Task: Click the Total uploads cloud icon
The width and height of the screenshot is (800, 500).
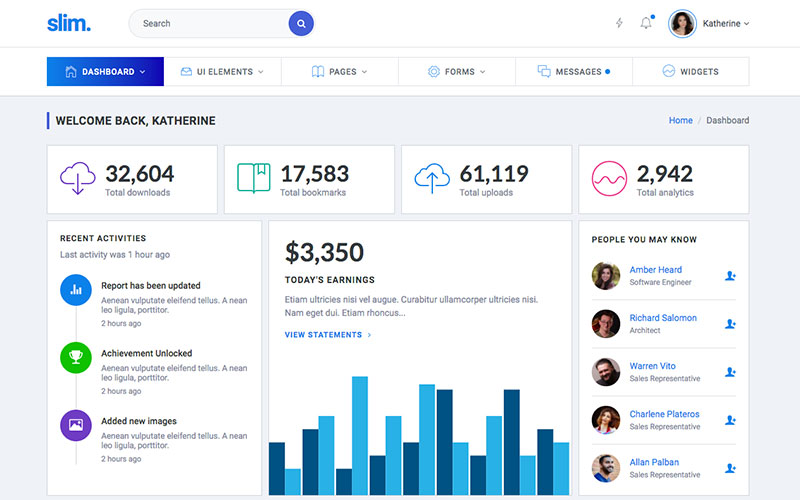Action: point(432,178)
